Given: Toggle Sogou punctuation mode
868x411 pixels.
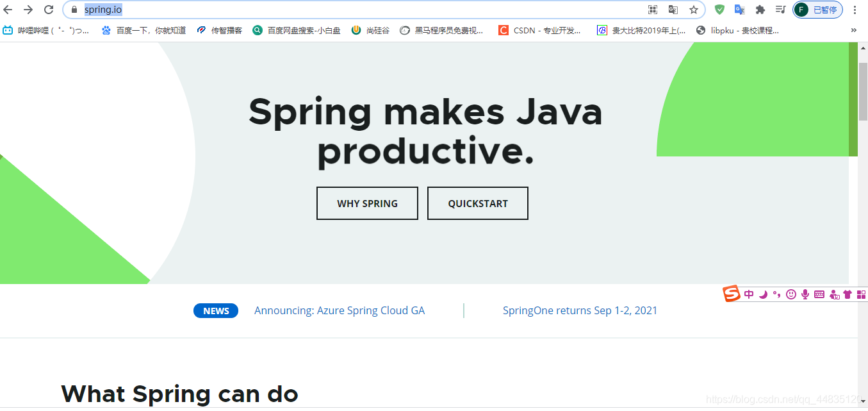Looking at the screenshot, I should [776, 295].
